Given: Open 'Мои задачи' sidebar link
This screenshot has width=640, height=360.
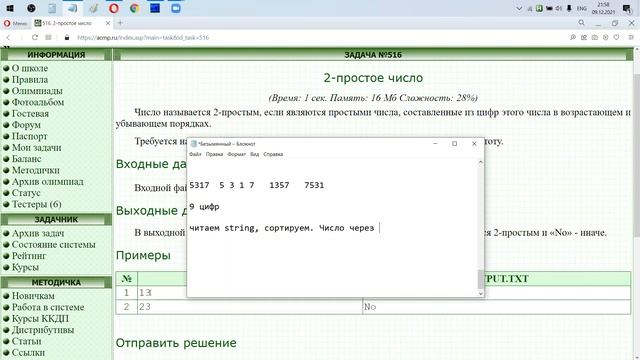Looking at the screenshot, I should [x=36, y=147].
